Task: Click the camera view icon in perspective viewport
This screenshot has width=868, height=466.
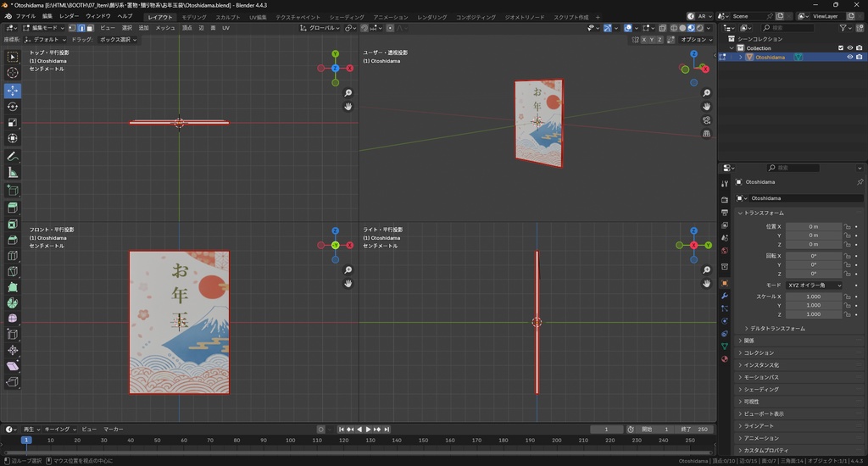Action: [707, 120]
